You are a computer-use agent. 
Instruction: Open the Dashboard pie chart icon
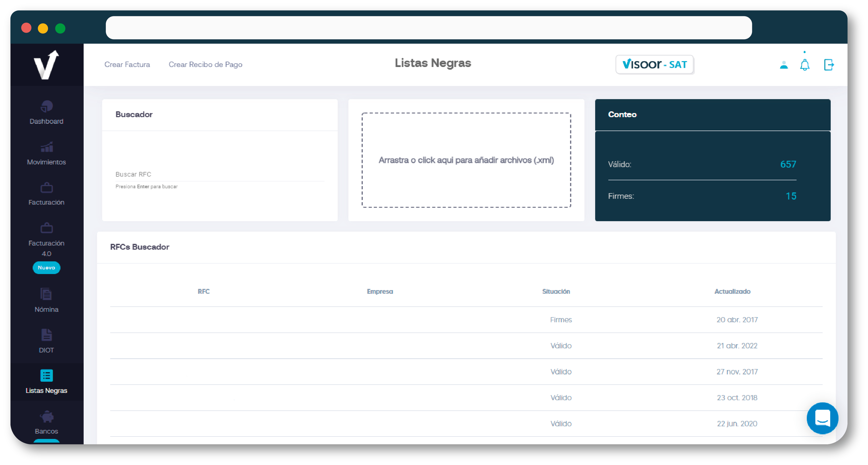47,106
